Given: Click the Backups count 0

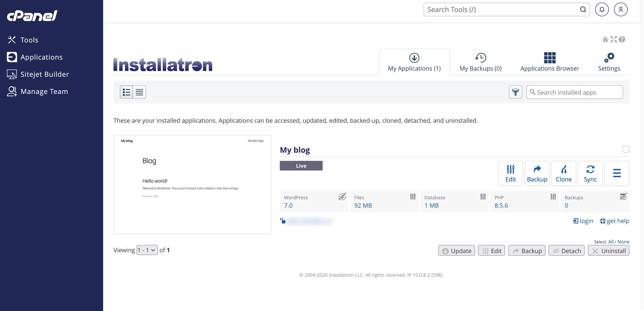Looking at the screenshot, I should [566, 205].
